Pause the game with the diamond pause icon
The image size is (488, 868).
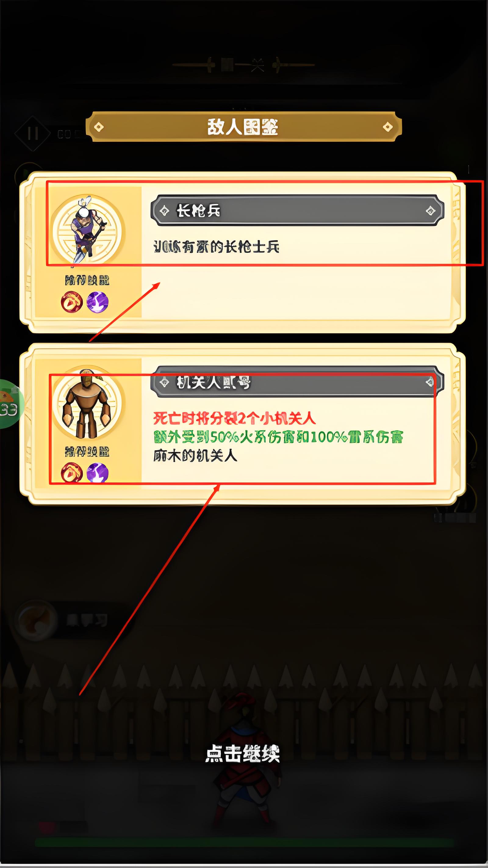pyautogui.click(x=32, y=133)
